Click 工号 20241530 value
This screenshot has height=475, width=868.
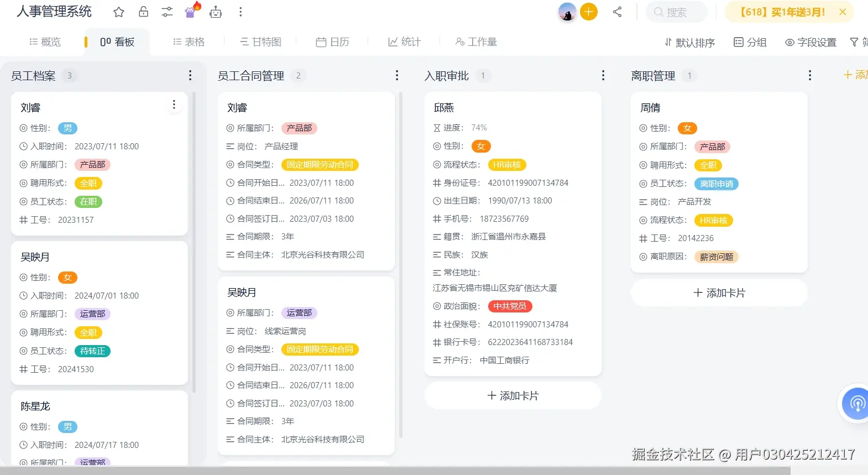coord(76,369)
